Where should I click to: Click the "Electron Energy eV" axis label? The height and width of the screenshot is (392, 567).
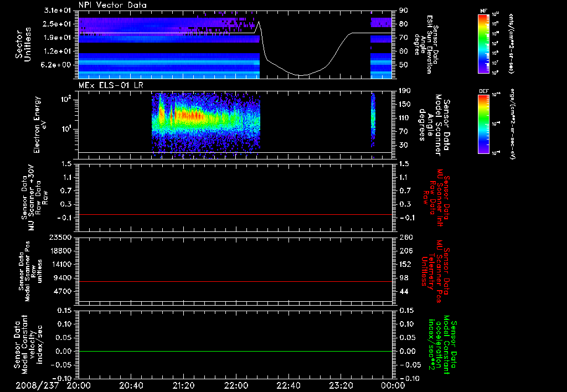coord(39,125)
